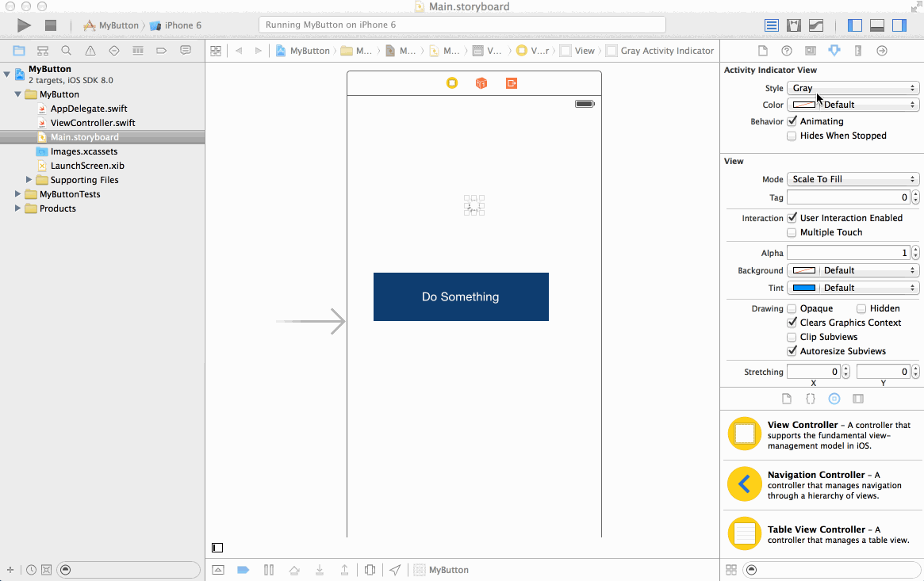924x581 pixels.
Task: Open the Issue navigator
Action: pyautogui.click(x=90, y=51)
